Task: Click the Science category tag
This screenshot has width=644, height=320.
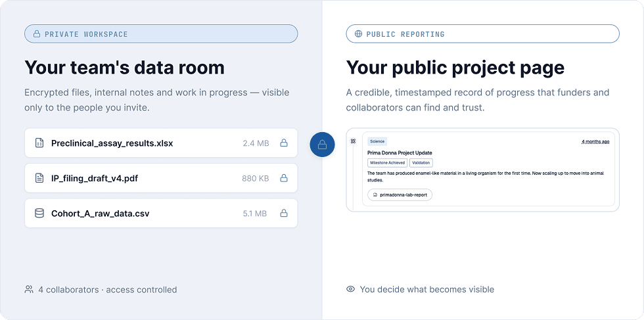Action: click(x=377, y=141)
